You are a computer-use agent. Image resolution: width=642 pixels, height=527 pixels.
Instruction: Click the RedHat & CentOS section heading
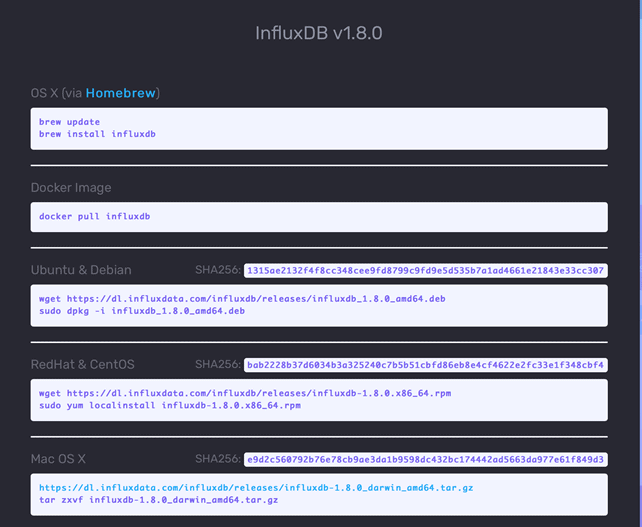pos(82,364)
